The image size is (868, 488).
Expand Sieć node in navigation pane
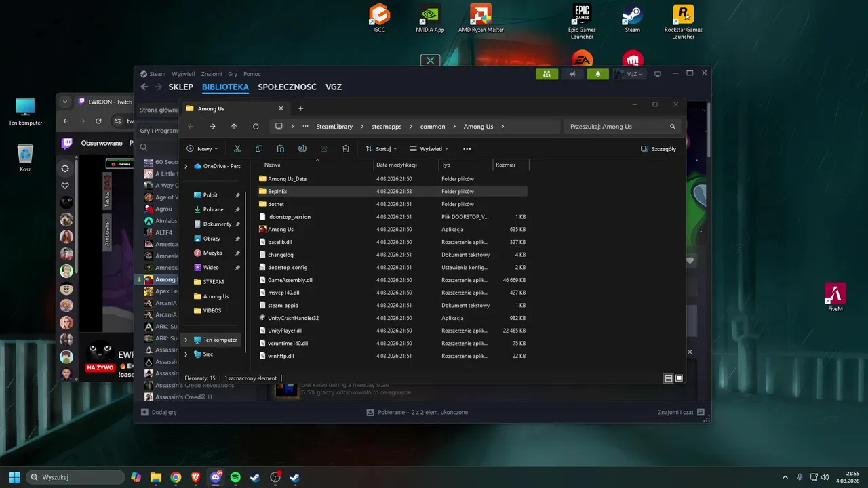(x=186, y=354)
